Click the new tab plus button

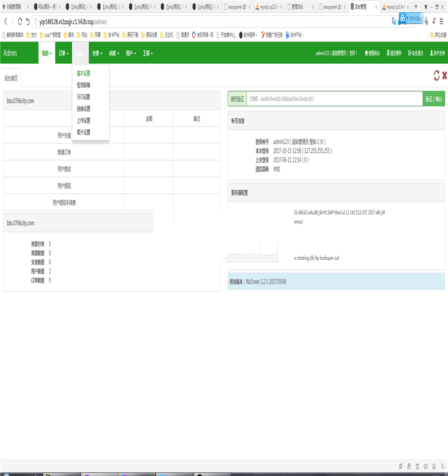(416, 6)
